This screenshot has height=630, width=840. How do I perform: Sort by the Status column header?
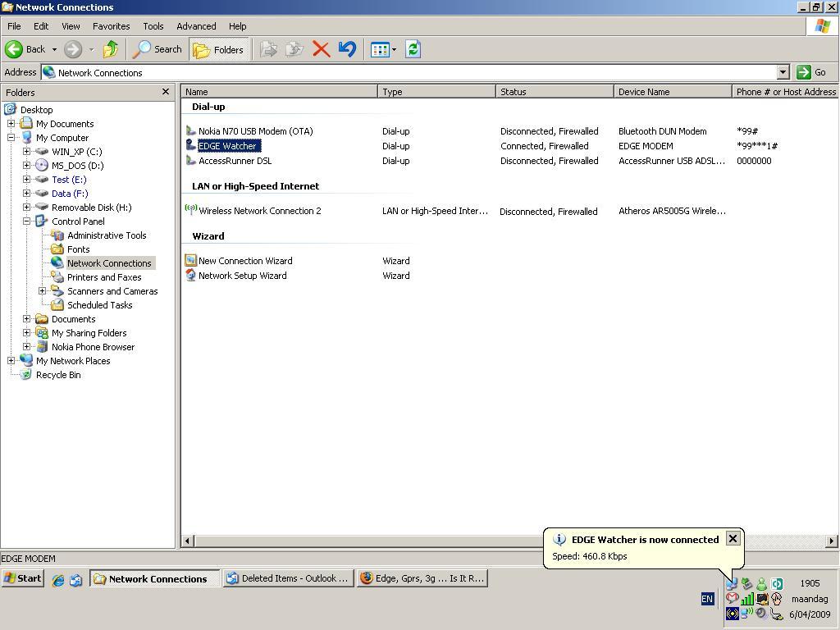[555, 92]
